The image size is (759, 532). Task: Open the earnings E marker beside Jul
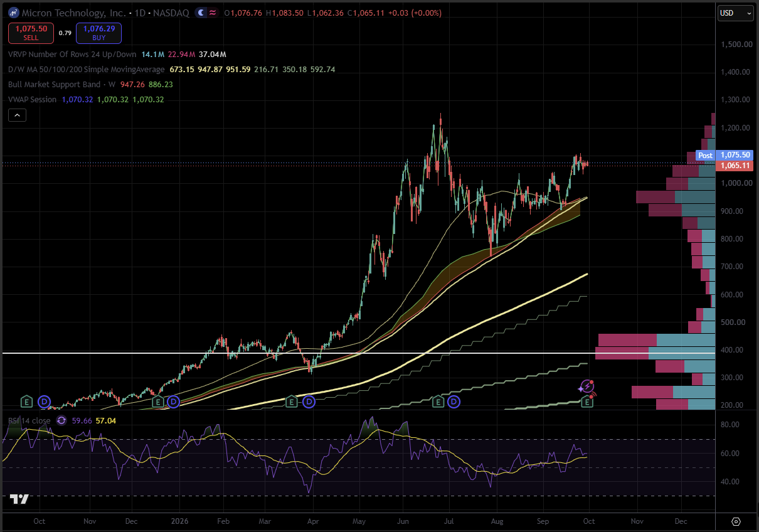pos(438,401)
